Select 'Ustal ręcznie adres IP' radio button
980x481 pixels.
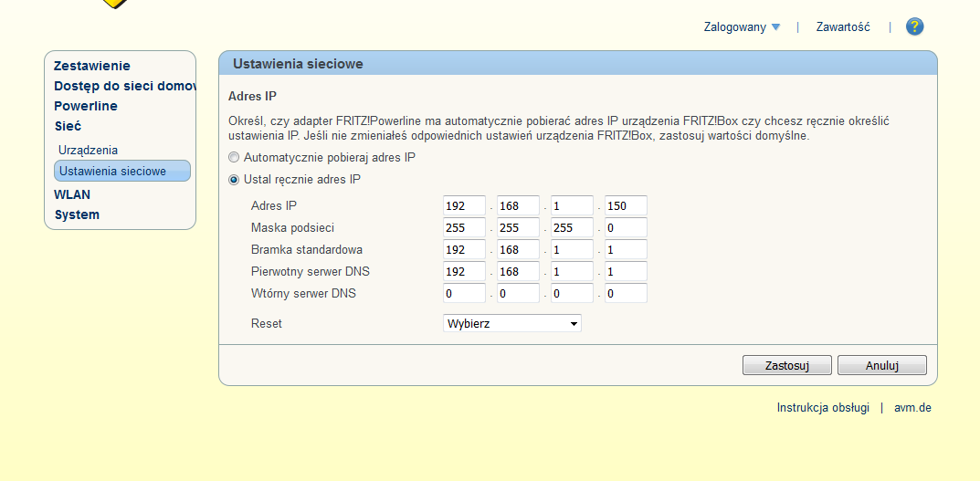click(x=234, y=180)
